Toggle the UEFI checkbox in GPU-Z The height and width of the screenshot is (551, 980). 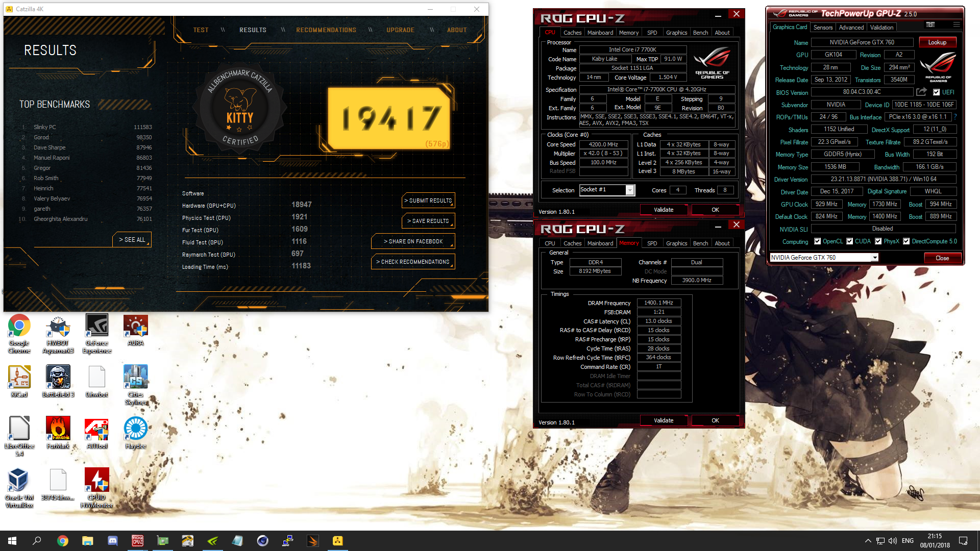936,92
